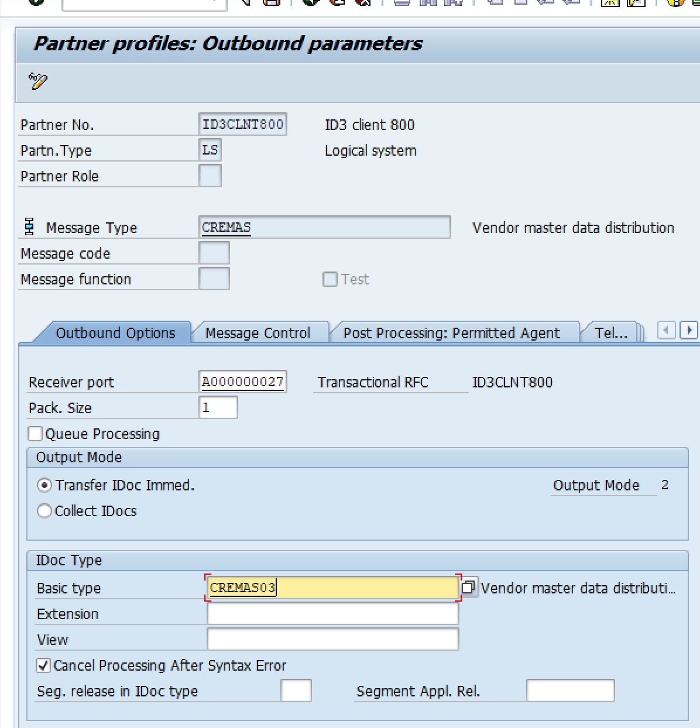Focus the View input field
The image size is (700, 728).
[332, 640]
